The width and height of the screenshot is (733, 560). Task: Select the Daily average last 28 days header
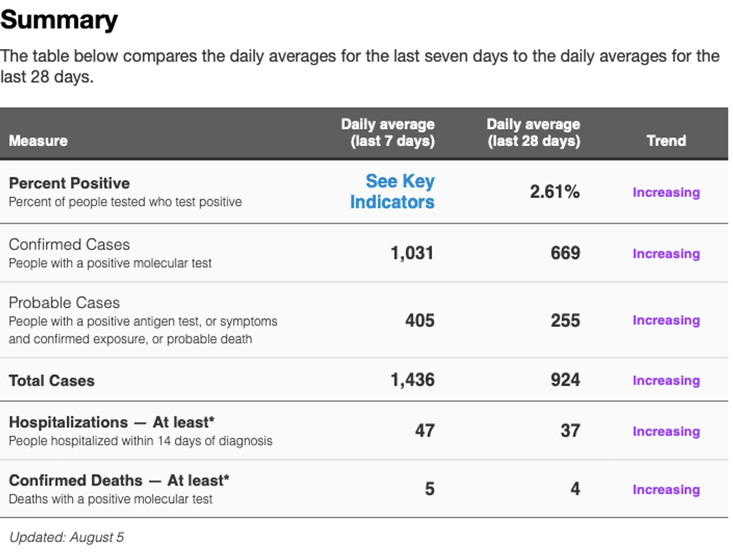(533, 133)
